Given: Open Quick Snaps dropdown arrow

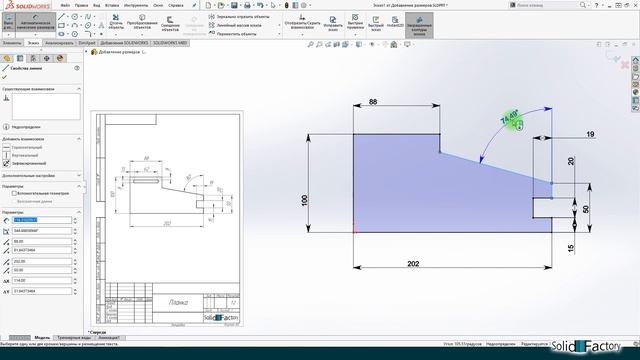Looking at the screenshot, I should (x=355, y=35).
